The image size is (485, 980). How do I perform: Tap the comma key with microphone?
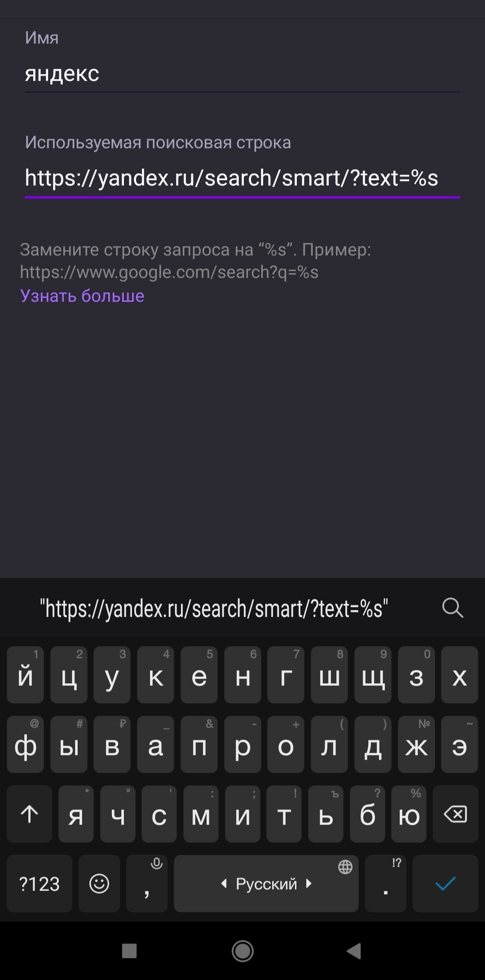coord(147,883)
